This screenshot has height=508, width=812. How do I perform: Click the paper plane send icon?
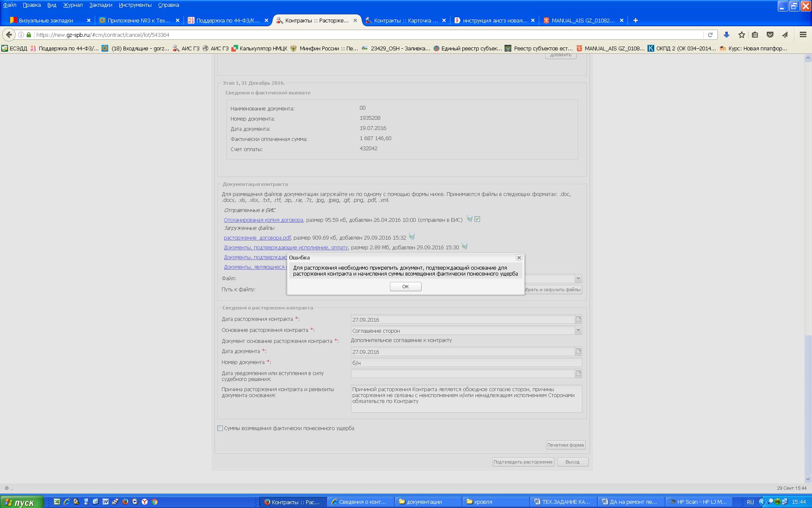point(785,35)
